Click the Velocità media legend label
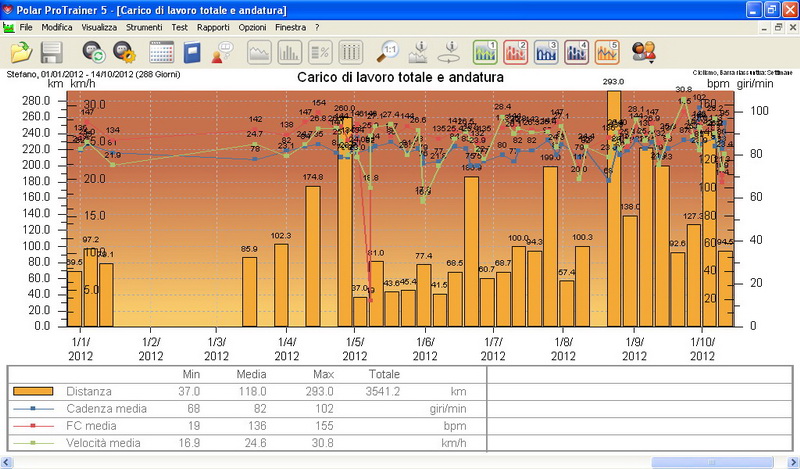This screenshot has width=800, height=469. point(105,442)
